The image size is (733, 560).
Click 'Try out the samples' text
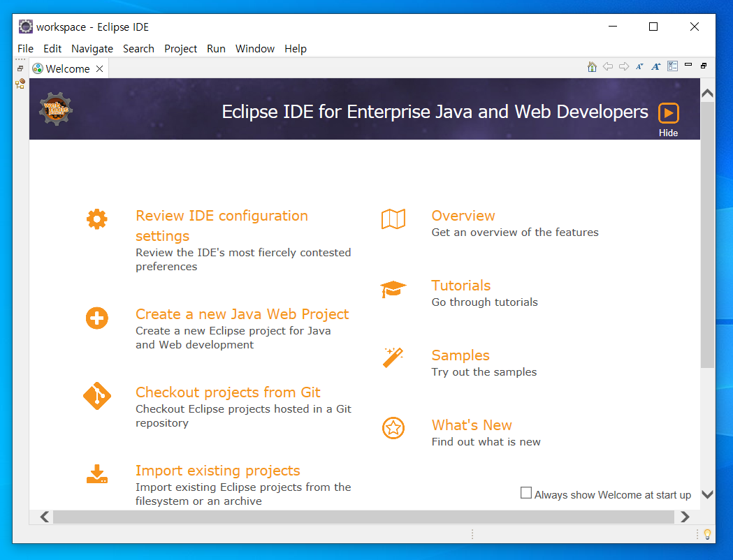(x=484, y=371)
